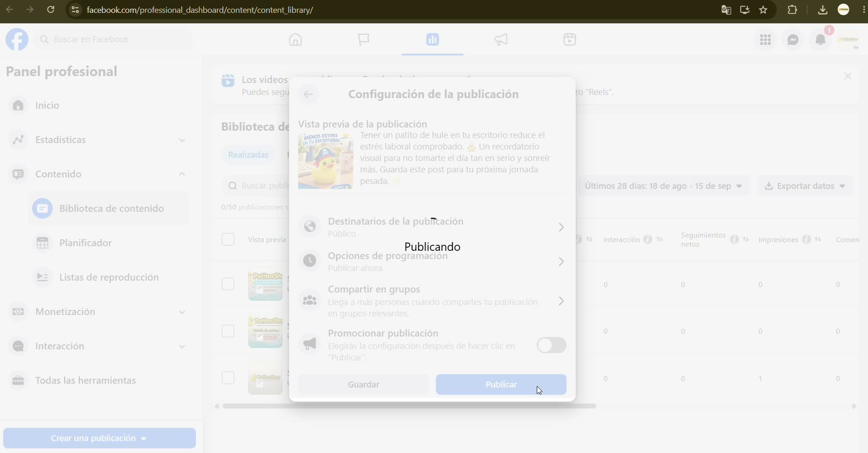Open Opciones de programación option
Image resolution: width=868 pixels, height=453 pixels.
(432, 261)
